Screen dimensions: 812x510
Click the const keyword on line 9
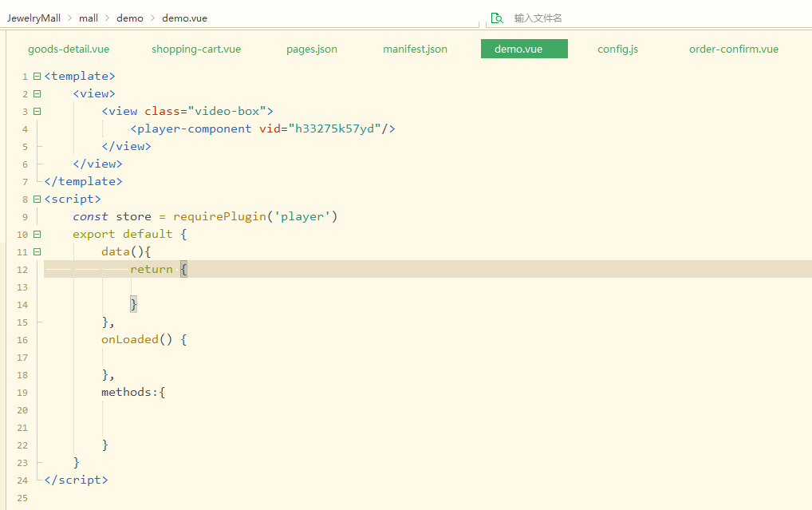(91, 216)
